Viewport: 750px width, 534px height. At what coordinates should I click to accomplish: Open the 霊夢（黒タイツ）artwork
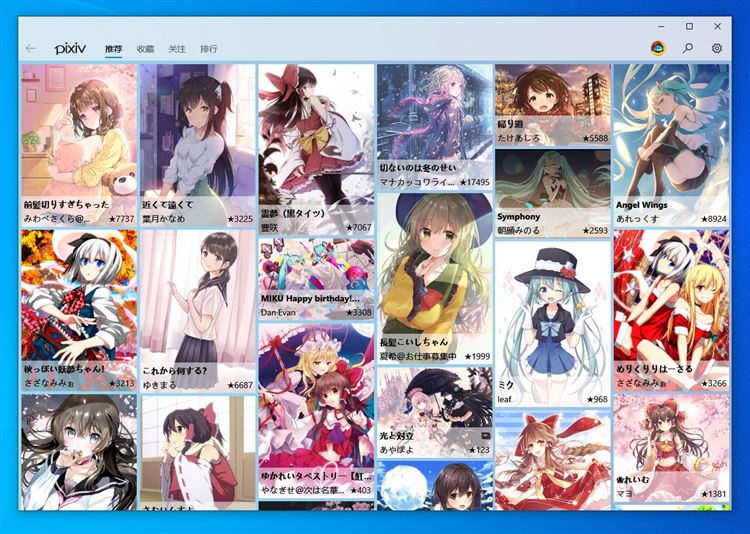tap(316, 150)
